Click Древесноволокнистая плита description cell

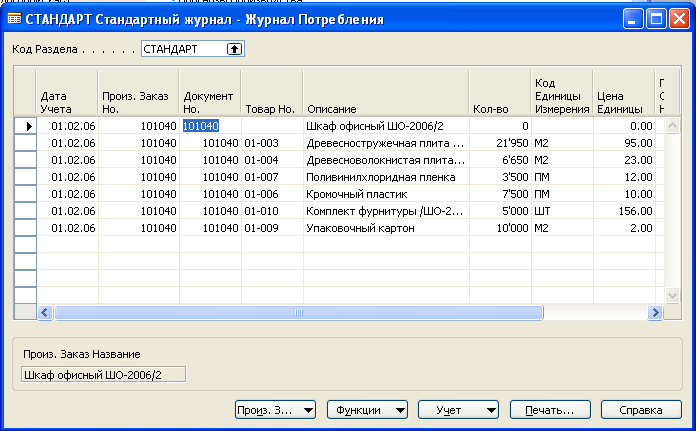[x=386, y=160]
